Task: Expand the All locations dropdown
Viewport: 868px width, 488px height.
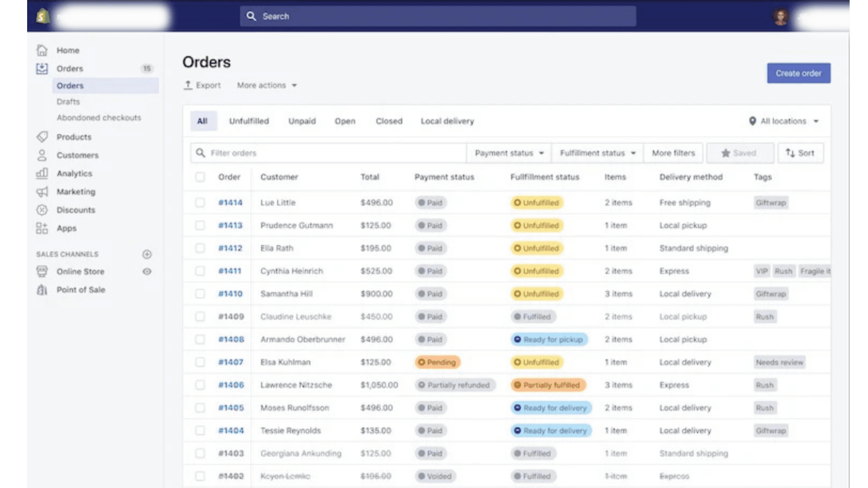Action: pos(783,121)
